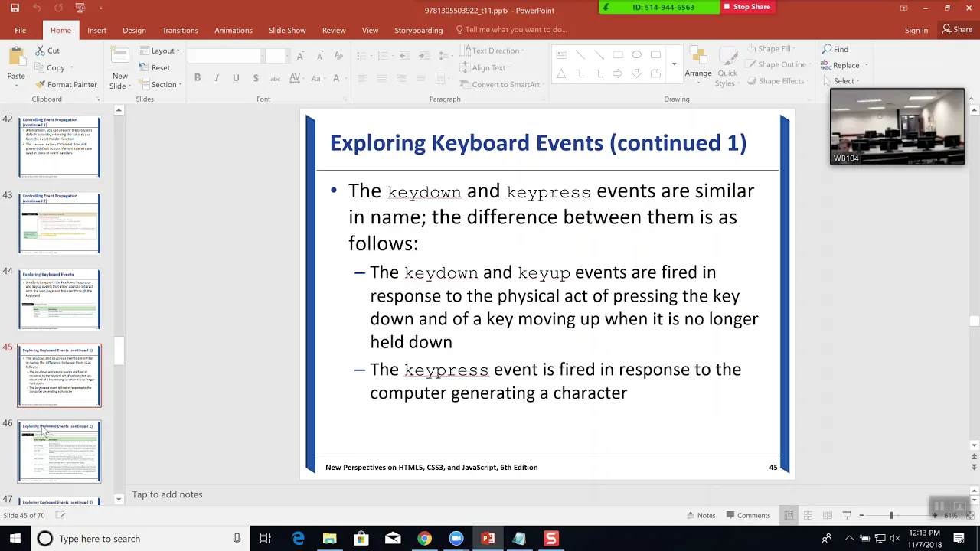Customize Quick Access Toolbar dropdown
The image size is (980, 551).
point(102,8)
